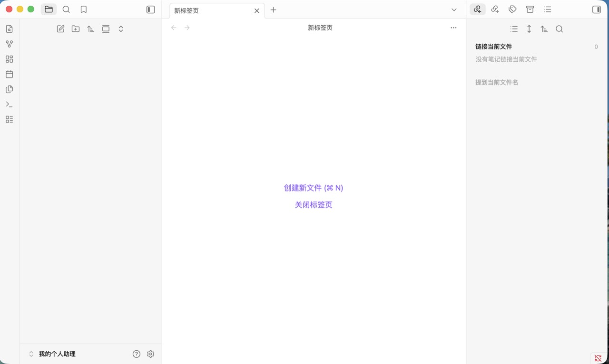This screenshot has width=609, height=364.
Task: Toggle auto-reveal current file in explorer
Action: pos(106,29)
